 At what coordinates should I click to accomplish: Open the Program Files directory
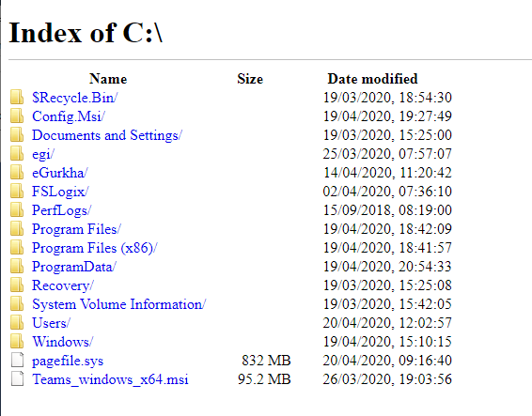[76, 229]
